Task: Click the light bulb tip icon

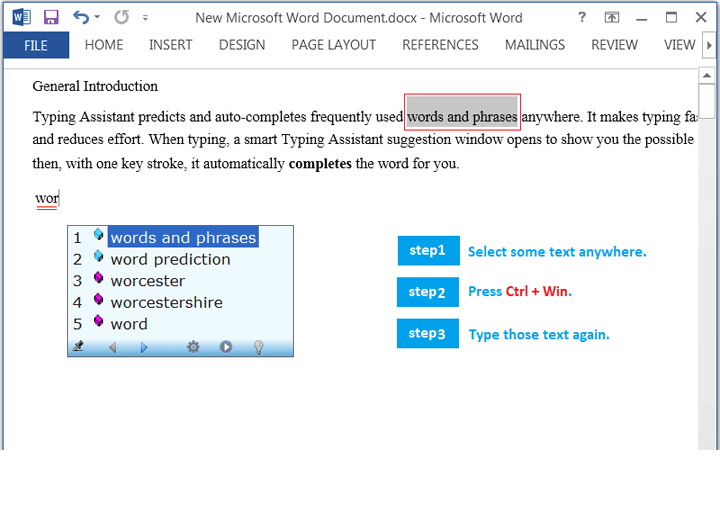Action: 259,347
